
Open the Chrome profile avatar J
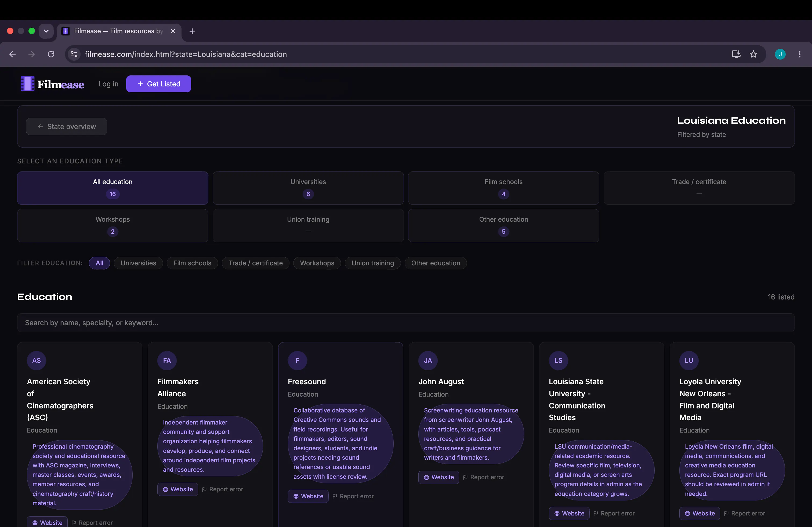780,54
